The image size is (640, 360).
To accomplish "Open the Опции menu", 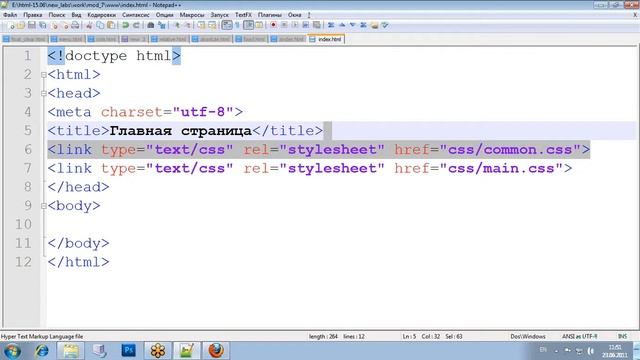I will point(164,15).
